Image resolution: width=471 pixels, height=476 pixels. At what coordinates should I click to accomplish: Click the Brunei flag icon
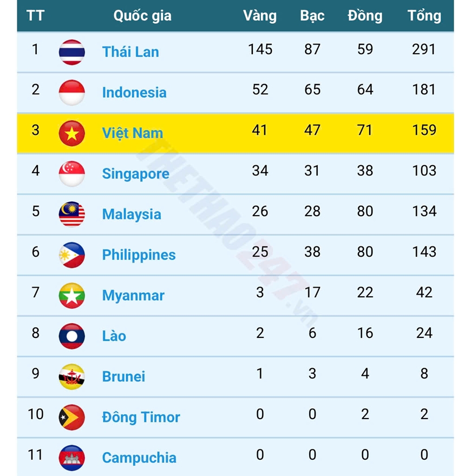click(x=71, y=376)
